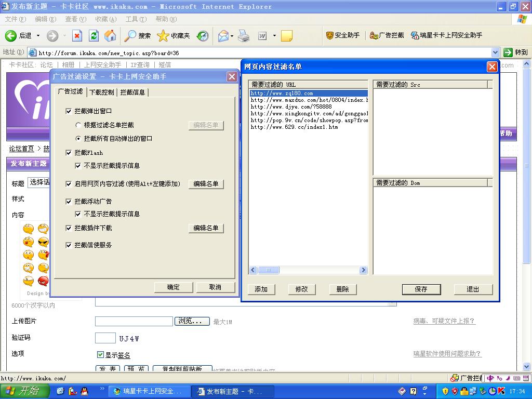532x399 pixels.
Task: Toggle 拦截浮动广告 checkbox
Action: (69, 202)
